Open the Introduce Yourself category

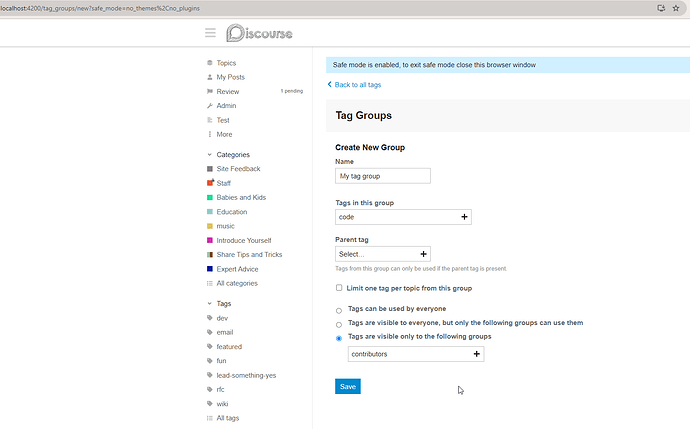tap(244, 240)
